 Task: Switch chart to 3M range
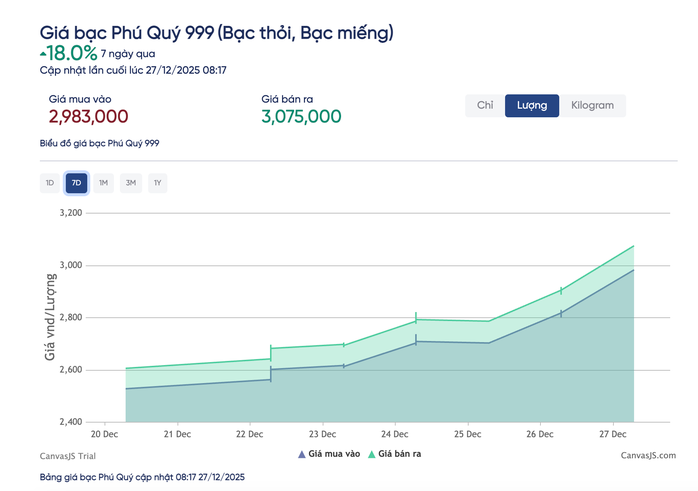tap(130, 183)
